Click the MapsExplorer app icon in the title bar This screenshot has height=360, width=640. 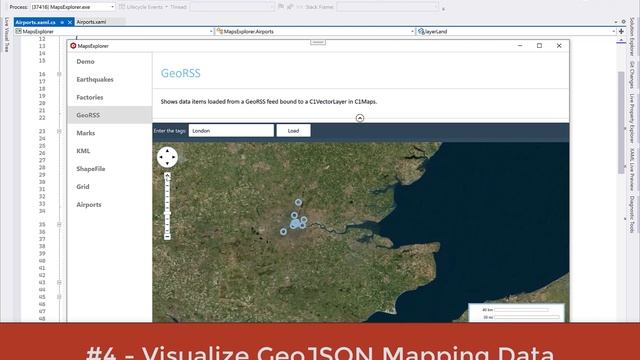(73, 46)
